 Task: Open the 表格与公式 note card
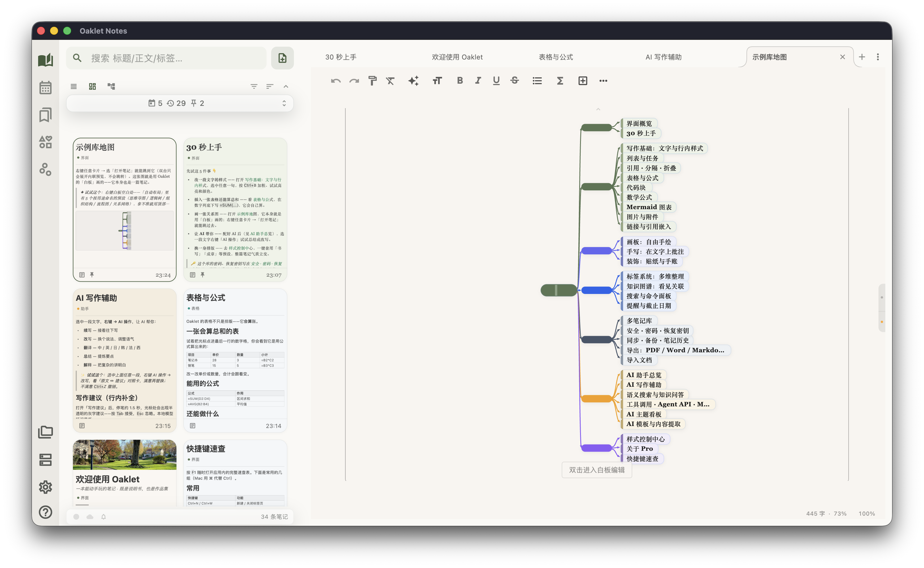coord(235,361)
